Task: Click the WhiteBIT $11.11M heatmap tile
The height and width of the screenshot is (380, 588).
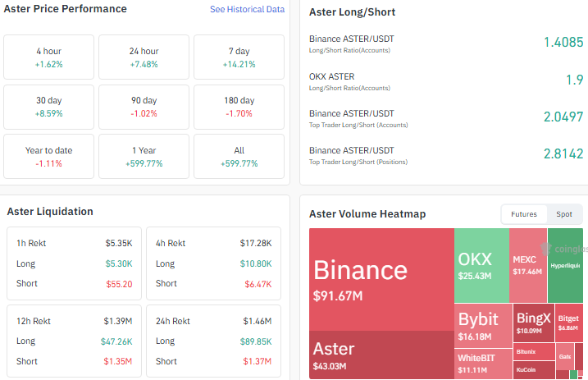Action: tap(483, 364)
